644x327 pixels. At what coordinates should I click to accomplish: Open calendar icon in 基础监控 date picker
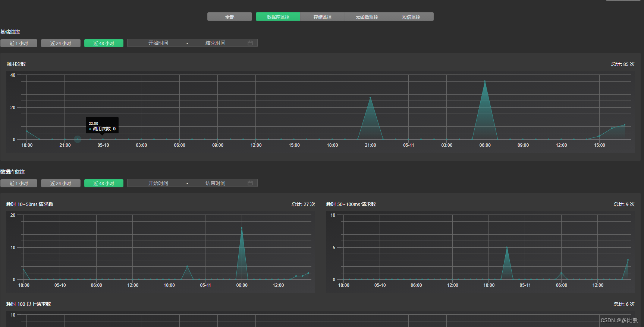[x=250, y=43]
